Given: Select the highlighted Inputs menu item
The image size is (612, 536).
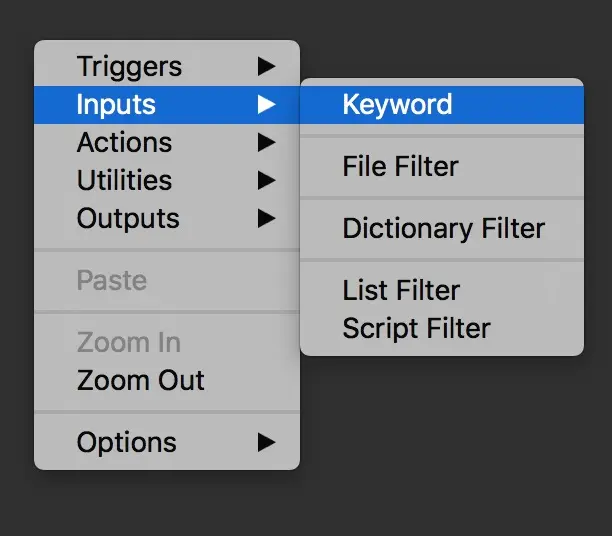Looking at the screenshot, I should point(116,105).
